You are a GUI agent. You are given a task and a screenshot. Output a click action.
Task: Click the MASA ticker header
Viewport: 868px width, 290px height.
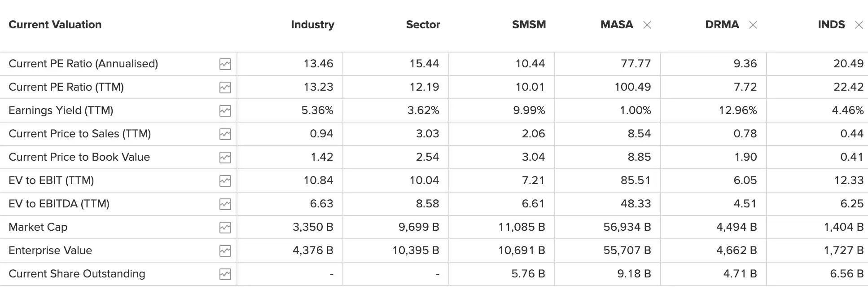coord(617,25)
